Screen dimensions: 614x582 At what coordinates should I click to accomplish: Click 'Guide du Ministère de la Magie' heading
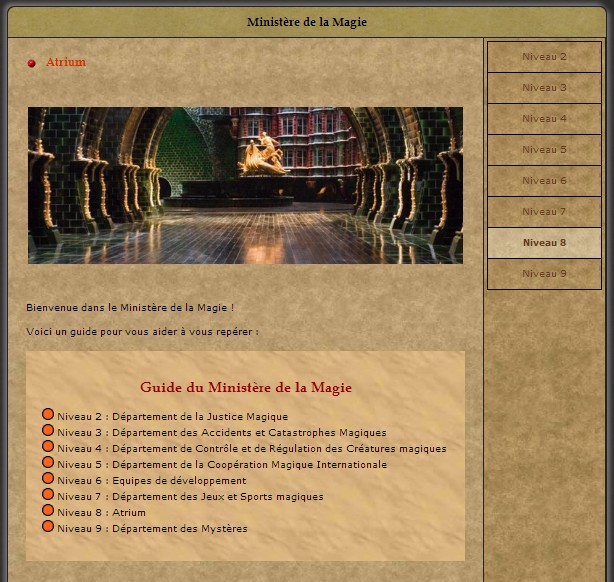point(246,387)
